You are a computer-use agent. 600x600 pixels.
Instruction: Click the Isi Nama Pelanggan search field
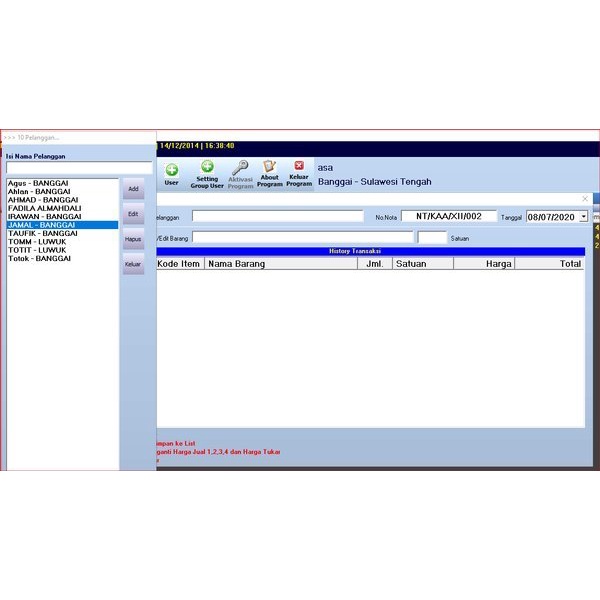(79, 168)
